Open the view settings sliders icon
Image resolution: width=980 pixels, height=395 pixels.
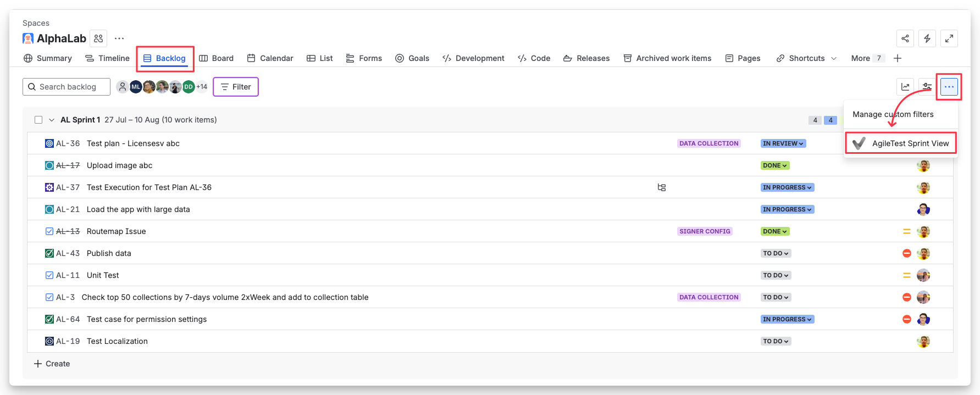coord(927,87)
